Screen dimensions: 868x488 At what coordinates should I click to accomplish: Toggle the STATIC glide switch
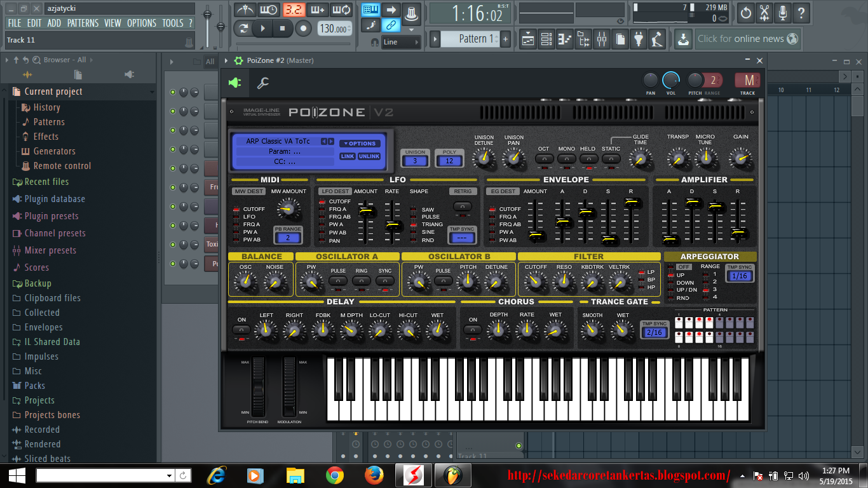[611, 159]
